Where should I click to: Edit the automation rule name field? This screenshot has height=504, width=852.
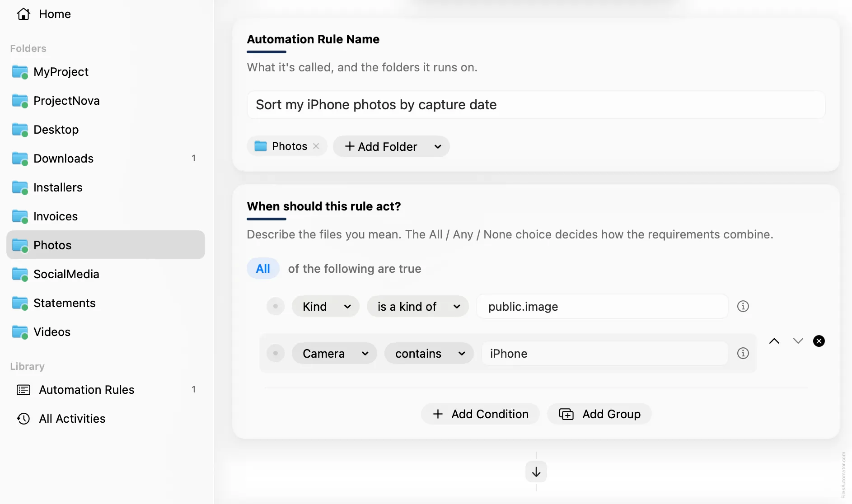(x=536, y=105)
